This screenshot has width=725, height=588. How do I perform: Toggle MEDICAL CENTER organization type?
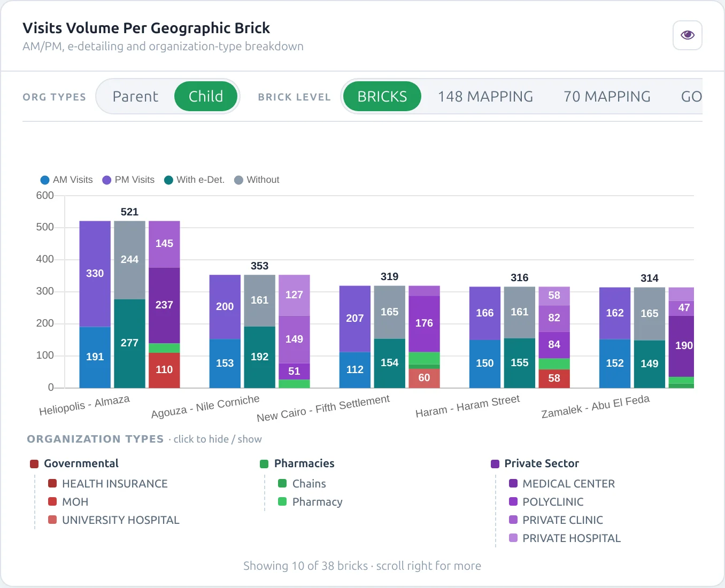(x=562, y=484)
